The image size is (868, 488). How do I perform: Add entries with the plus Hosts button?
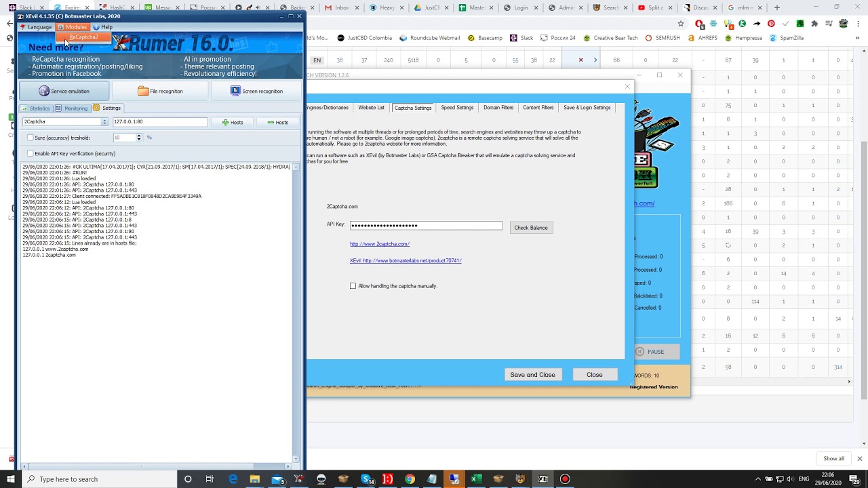(x=233, y=122)
